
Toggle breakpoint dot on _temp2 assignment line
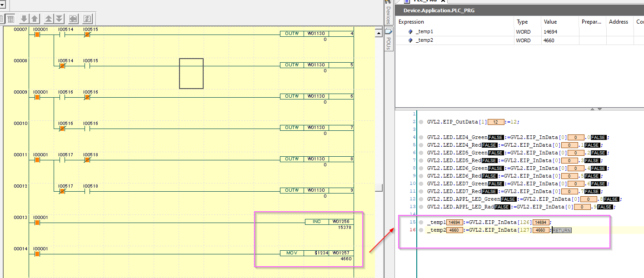421,230
